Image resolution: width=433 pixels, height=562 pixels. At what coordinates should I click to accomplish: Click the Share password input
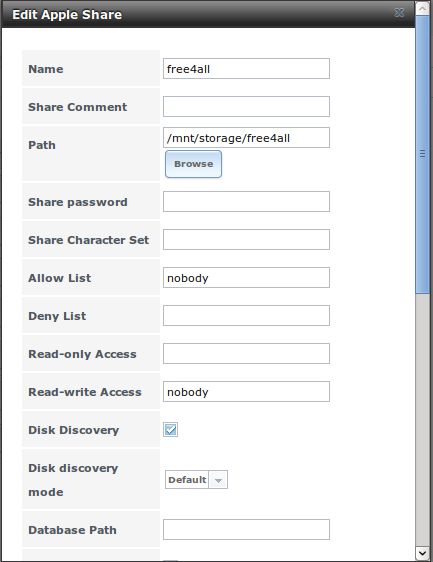(x=246, y=201)
